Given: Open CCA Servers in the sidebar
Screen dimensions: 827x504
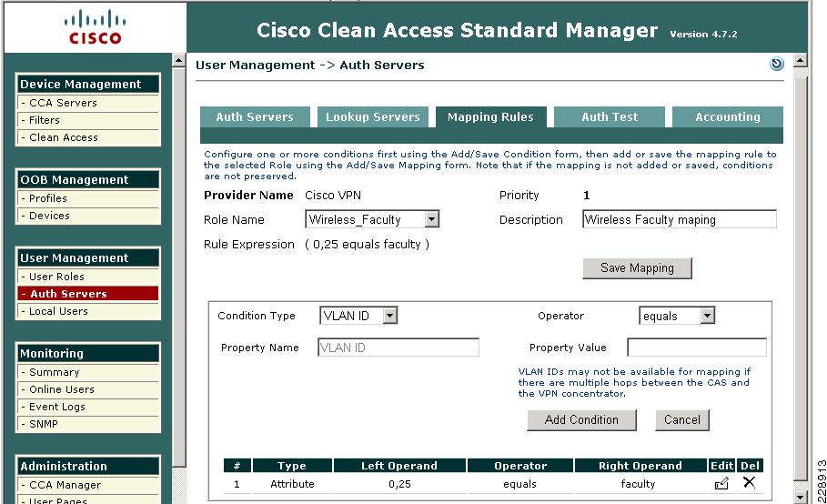Looking at the screenshot, I should click(x=88, y=103).
